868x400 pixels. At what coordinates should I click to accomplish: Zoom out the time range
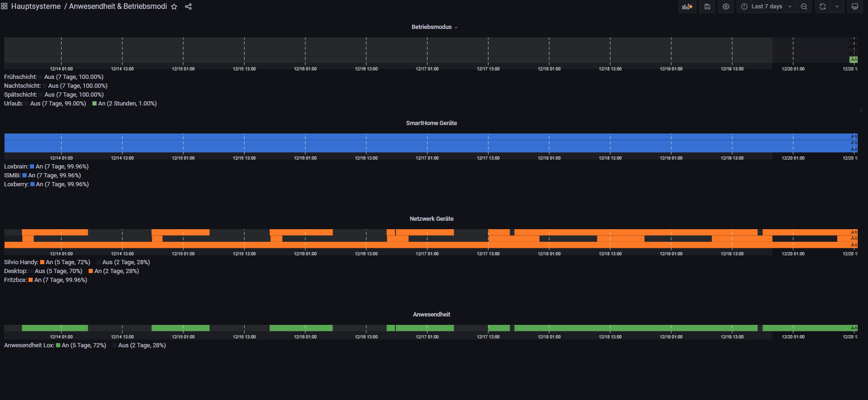(x=804, y=7)
